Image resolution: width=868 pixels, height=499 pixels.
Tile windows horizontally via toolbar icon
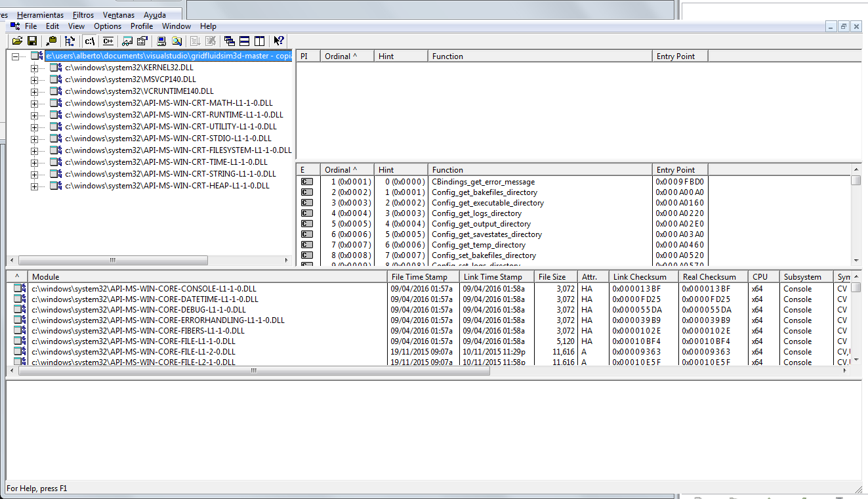(244, 41)
